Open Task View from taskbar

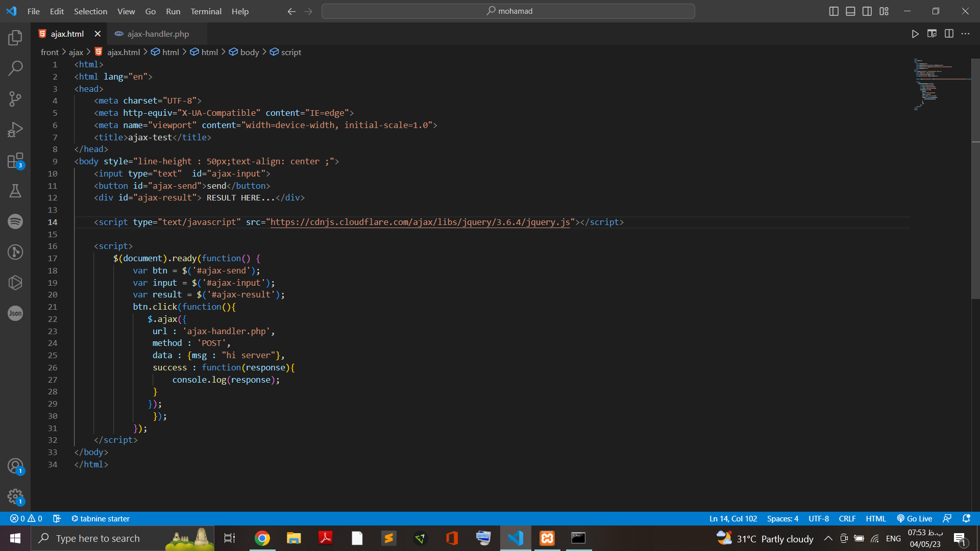230,538
